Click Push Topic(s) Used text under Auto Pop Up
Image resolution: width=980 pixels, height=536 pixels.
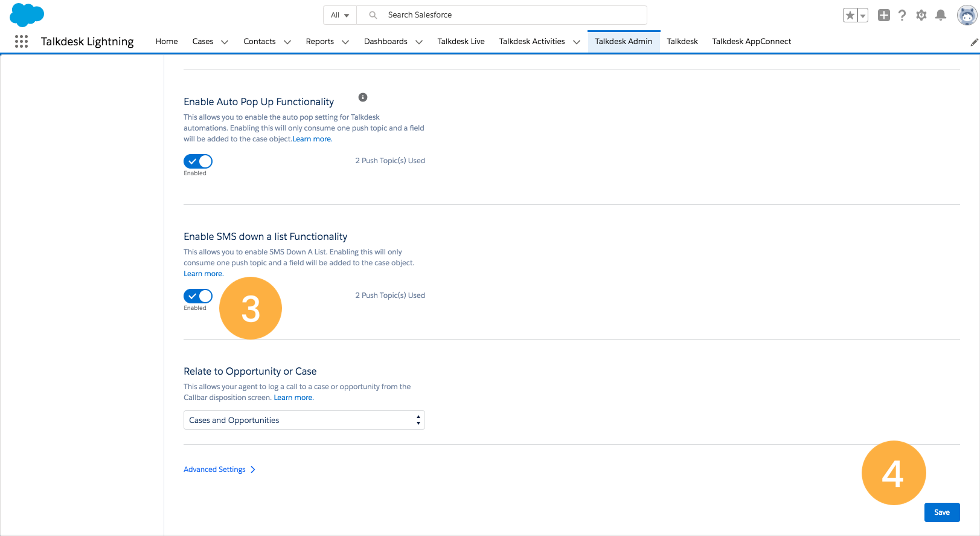pos(390,161)
